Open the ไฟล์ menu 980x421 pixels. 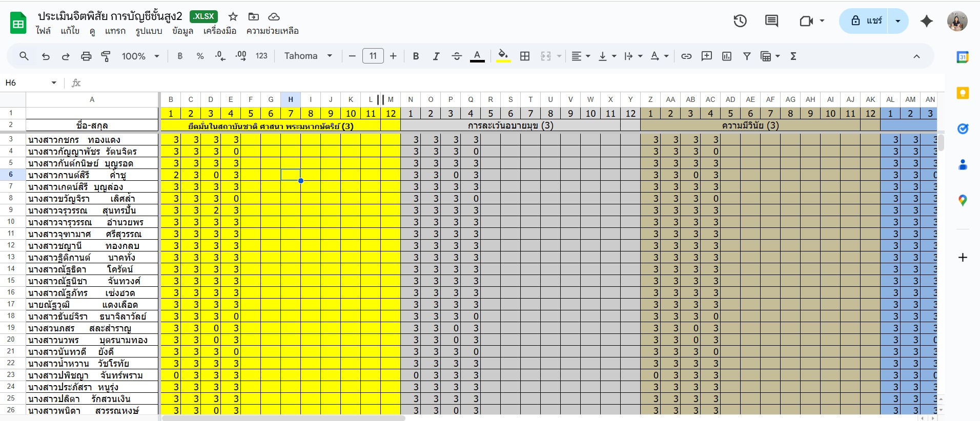[44, 31]
